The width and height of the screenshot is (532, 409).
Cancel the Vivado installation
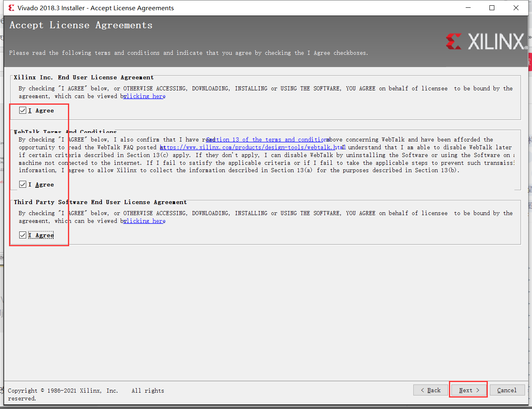507,390
